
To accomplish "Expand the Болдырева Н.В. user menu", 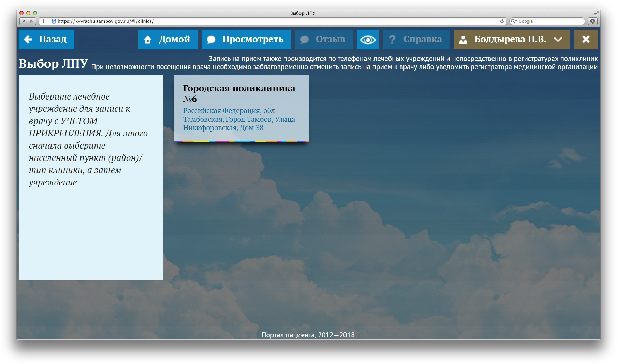I will point(512,40).
